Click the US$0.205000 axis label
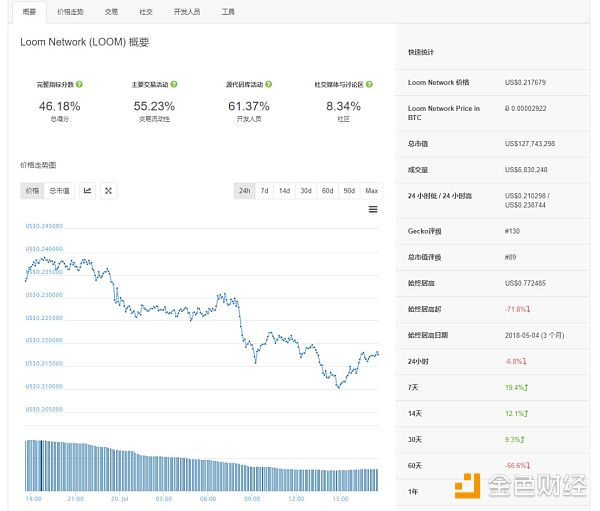Screen dimensions: 600x511 (x=44, y=409)
